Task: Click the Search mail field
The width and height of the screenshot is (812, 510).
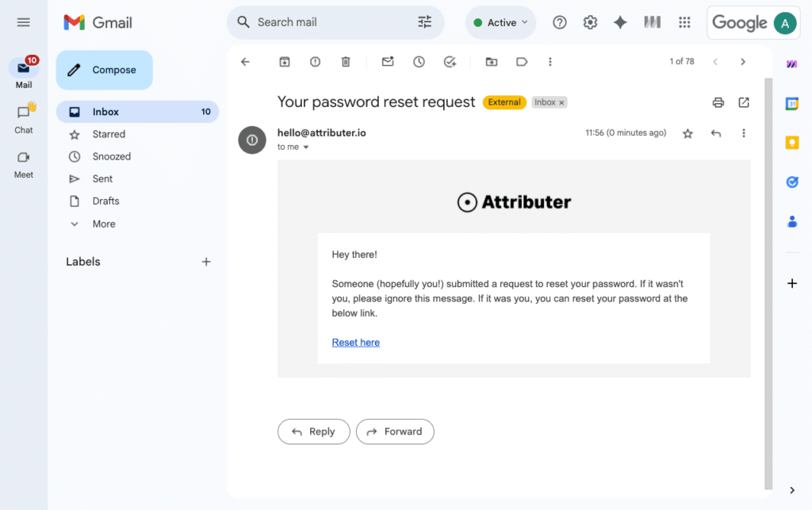Action: tap(335, 22)
